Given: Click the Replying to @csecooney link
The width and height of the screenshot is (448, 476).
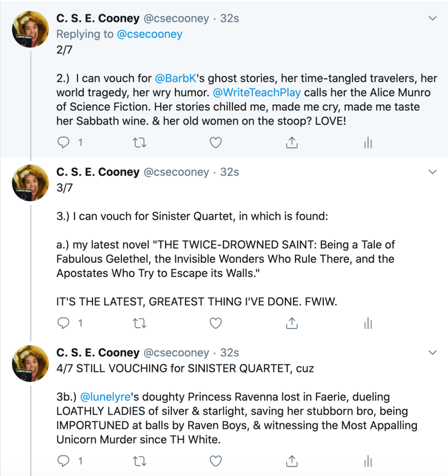Looking at the screenshot, I should (x=150, y=34).
